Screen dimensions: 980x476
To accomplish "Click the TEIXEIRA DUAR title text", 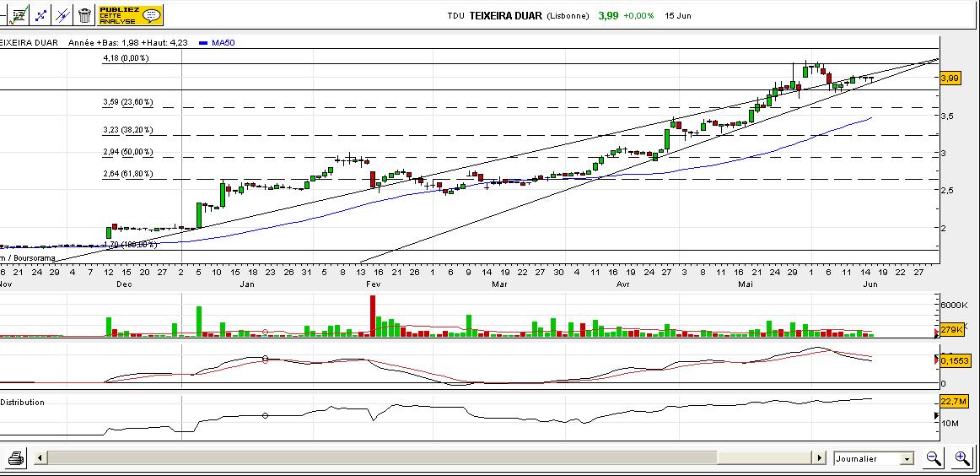I will coord(507,16).
